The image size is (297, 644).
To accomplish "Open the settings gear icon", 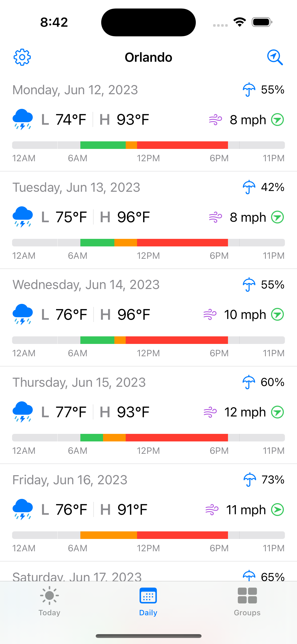I will click(x=22, y=57).
